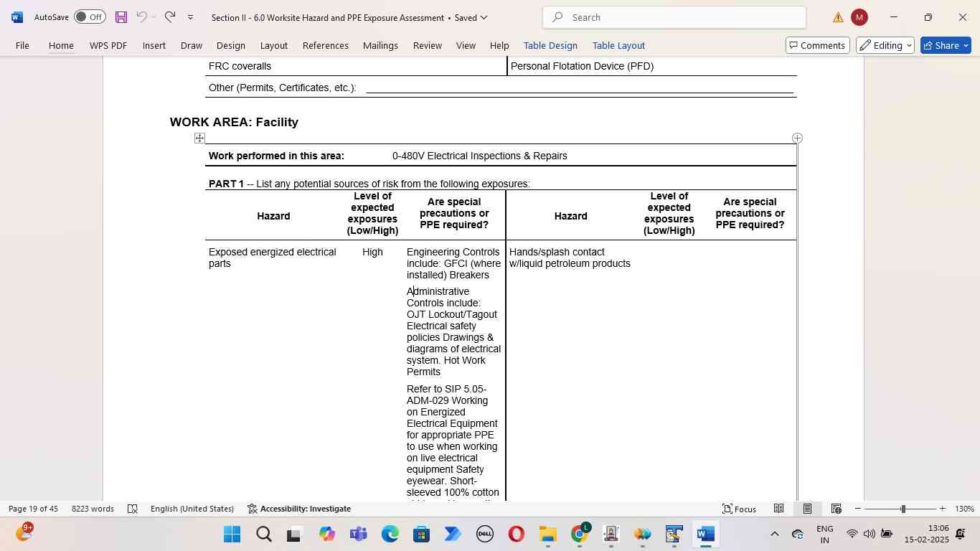
Task: Open the Editing mode dropdown
Action: coord(885,45)
